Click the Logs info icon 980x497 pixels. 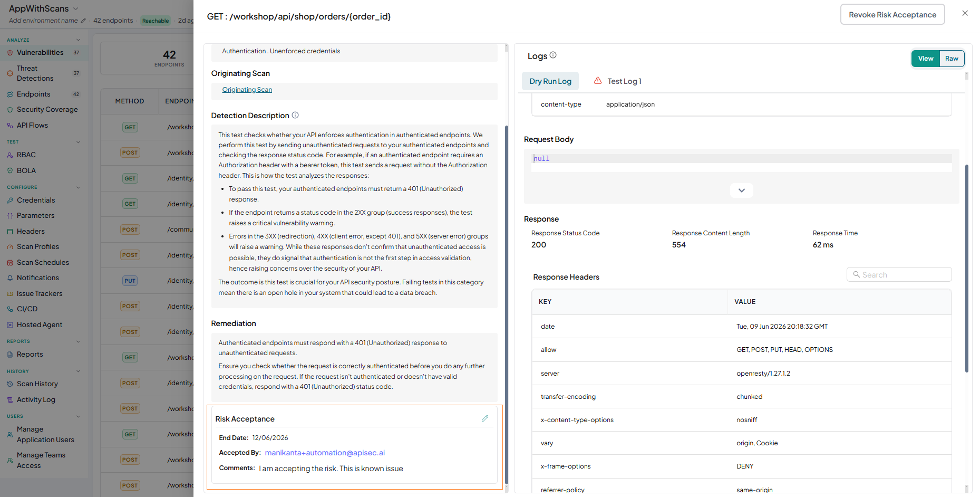click(553, 55)
